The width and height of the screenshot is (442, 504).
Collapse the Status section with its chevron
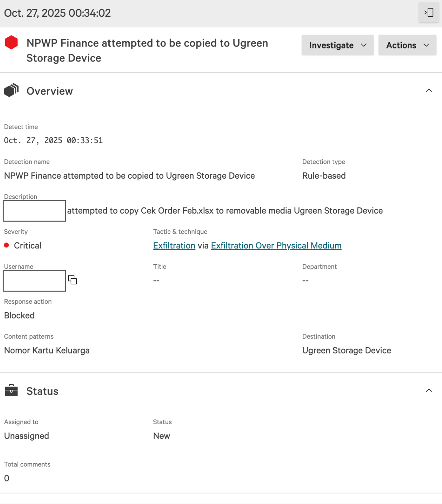point(429,390)
